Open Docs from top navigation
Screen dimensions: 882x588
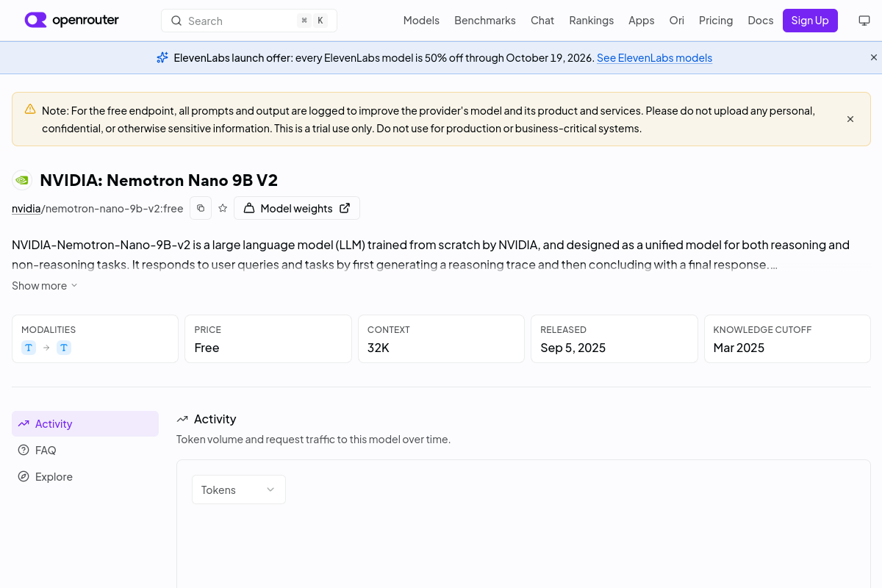pos(761,21)
